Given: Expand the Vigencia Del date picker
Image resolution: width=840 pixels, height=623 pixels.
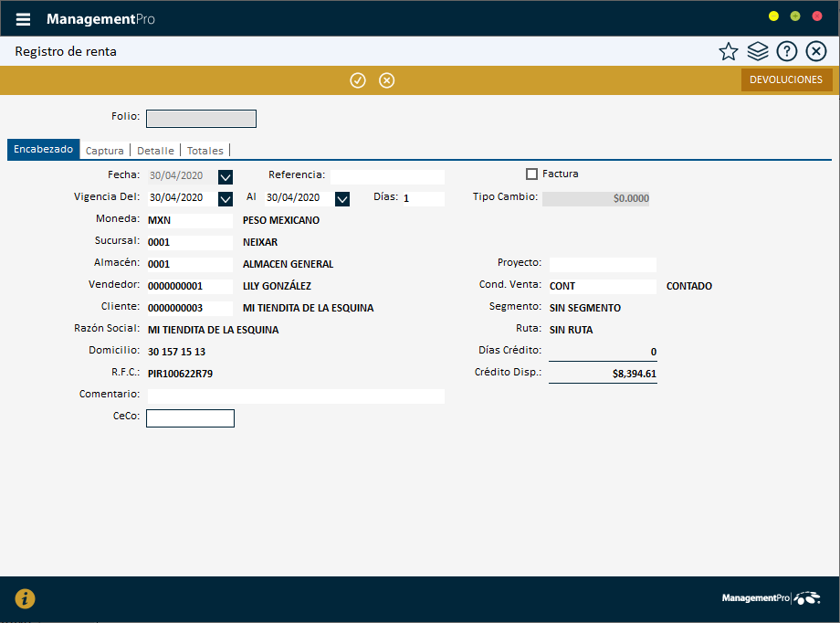Looking at the screenshot, I should point(226,198).
